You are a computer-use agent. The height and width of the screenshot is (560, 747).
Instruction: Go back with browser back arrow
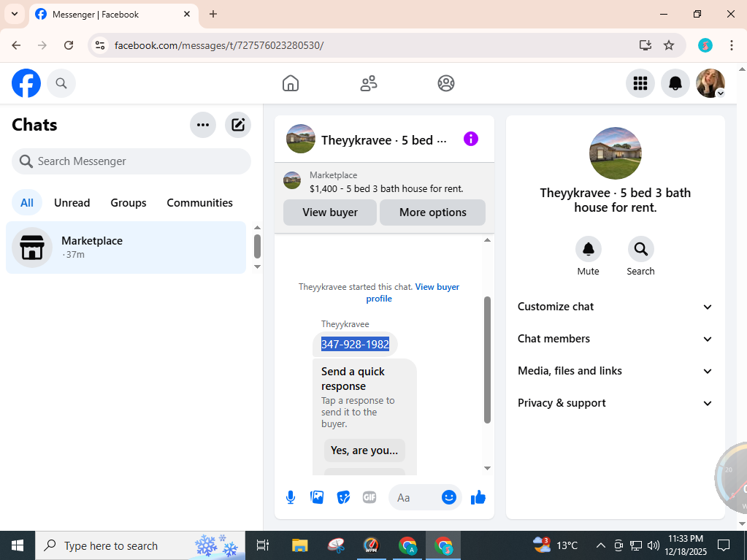pyautogui.click(x=16, y=45)
